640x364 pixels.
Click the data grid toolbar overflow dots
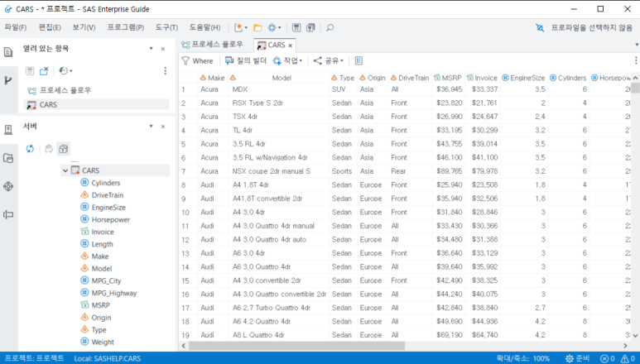point(636,60)
